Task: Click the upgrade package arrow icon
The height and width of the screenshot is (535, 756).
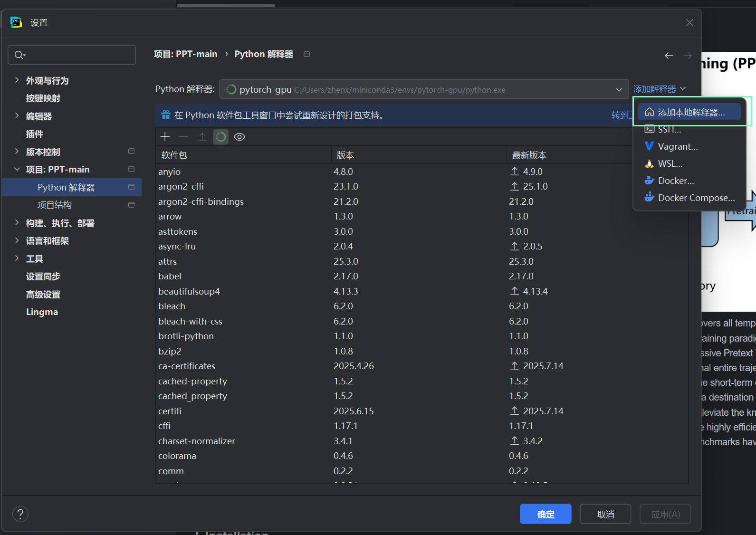Action: 202,137
